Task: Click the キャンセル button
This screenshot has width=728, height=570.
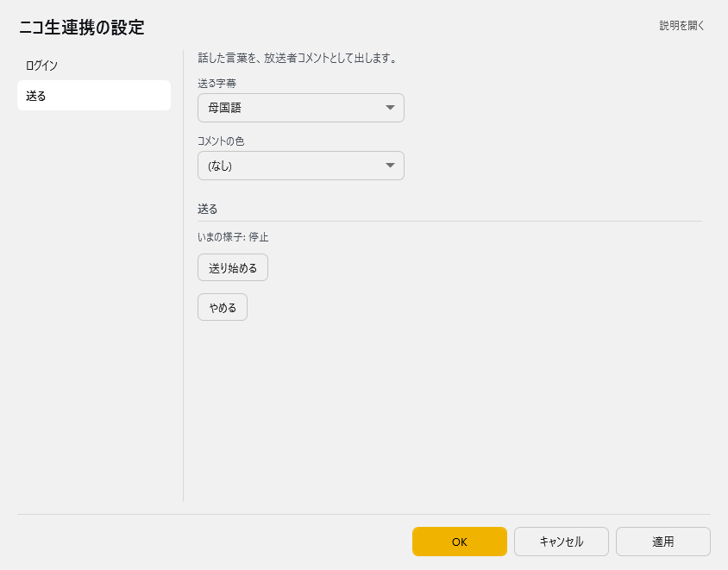Action: 561,542
